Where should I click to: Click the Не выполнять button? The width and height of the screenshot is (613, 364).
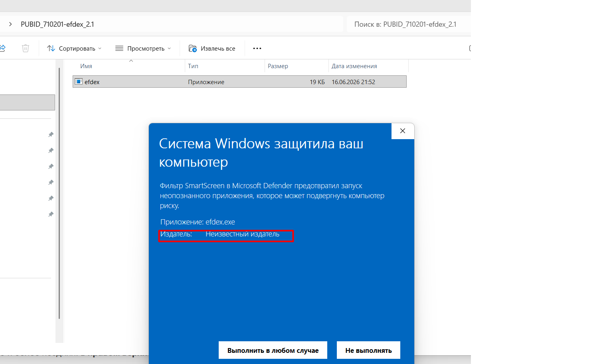pos(368,350)
